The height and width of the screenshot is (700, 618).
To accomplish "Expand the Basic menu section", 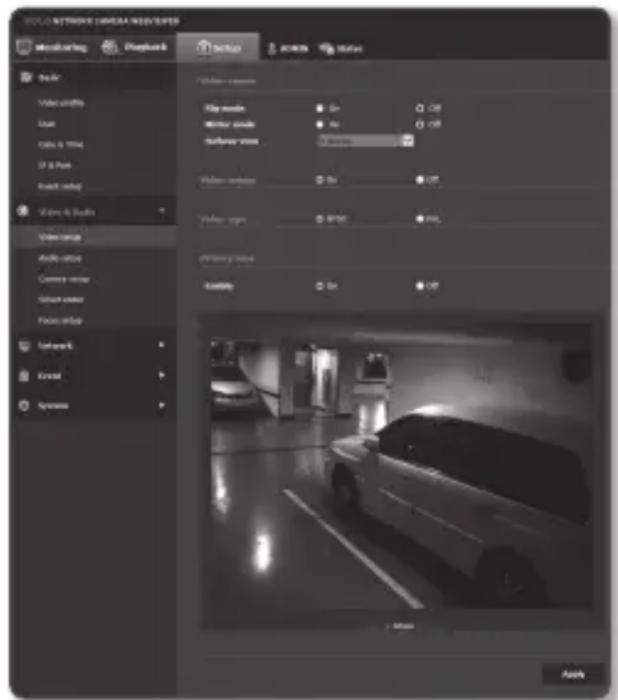I will tap(49, 78).
